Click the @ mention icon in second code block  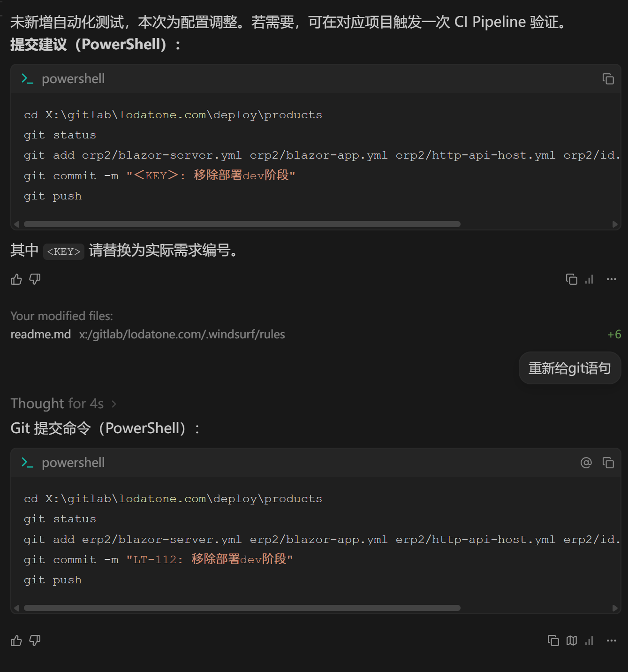click(586, 463)
